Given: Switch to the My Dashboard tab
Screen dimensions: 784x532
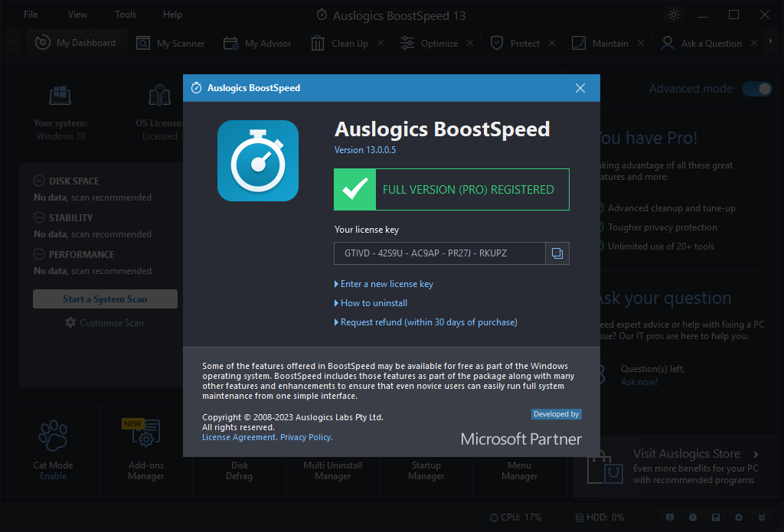Looking at the screenshot, I should [x=76, y=43].
